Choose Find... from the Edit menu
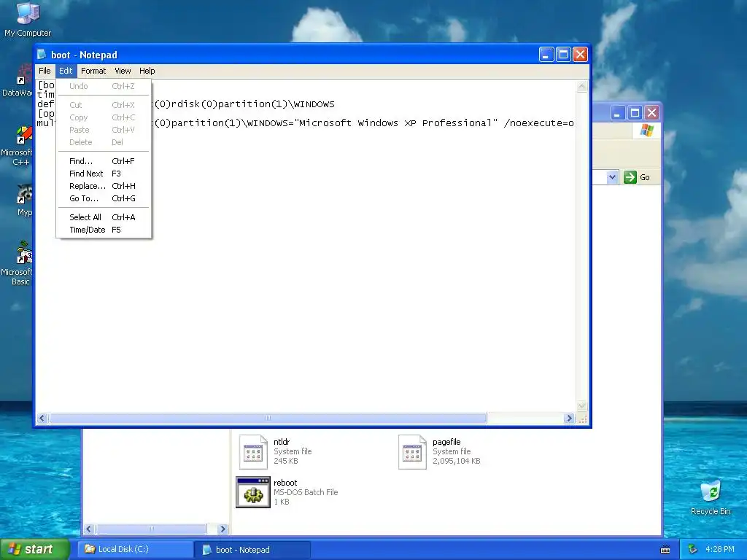This screenshot has width=747, height=560. [104, 161]
